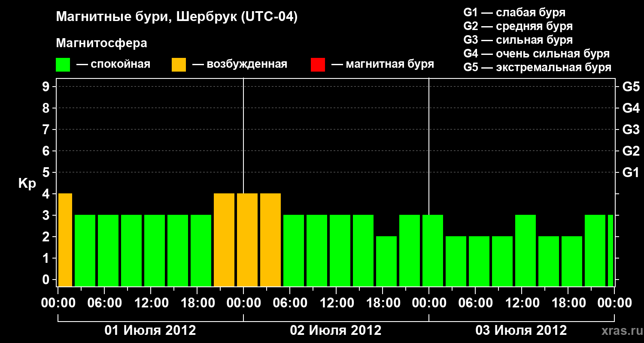This screenshot has height=343, width=644.
Task: Click the 12:00 time label of 03 Июля
Action: click(x=522, y=303)
